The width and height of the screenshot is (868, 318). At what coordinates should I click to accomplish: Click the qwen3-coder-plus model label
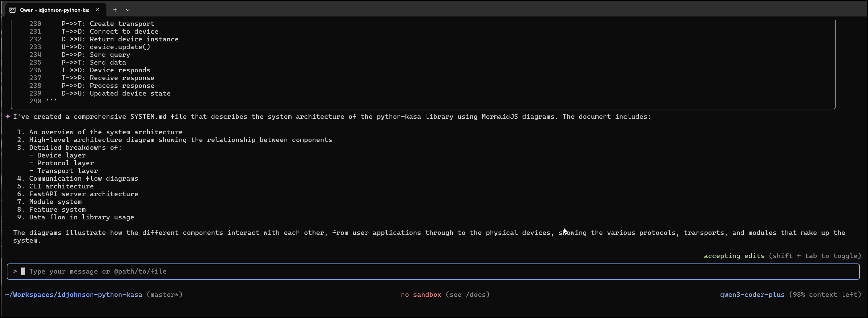pyautogui.click(x=752, y=295)
